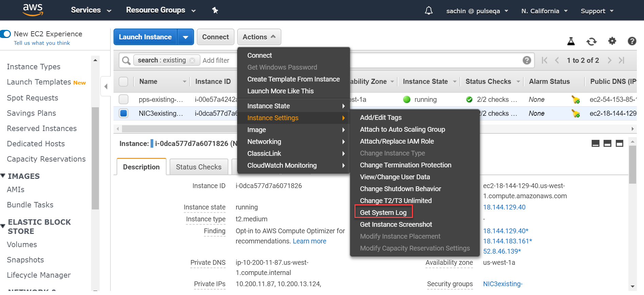Open the notifications bell

point(429,11)
